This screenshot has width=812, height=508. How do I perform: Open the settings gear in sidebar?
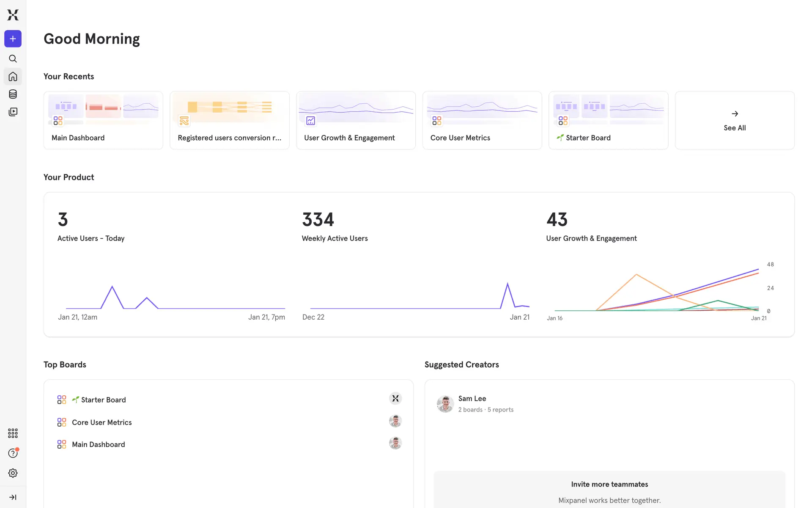(x=13, y=473)
